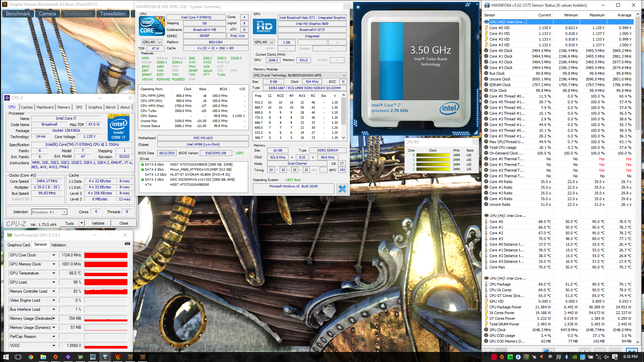The width and height of the screenshot is (644, 362).
Task: Open the Tessellation menu in Heaven Benchmark
Action: (x=113, y=14)
